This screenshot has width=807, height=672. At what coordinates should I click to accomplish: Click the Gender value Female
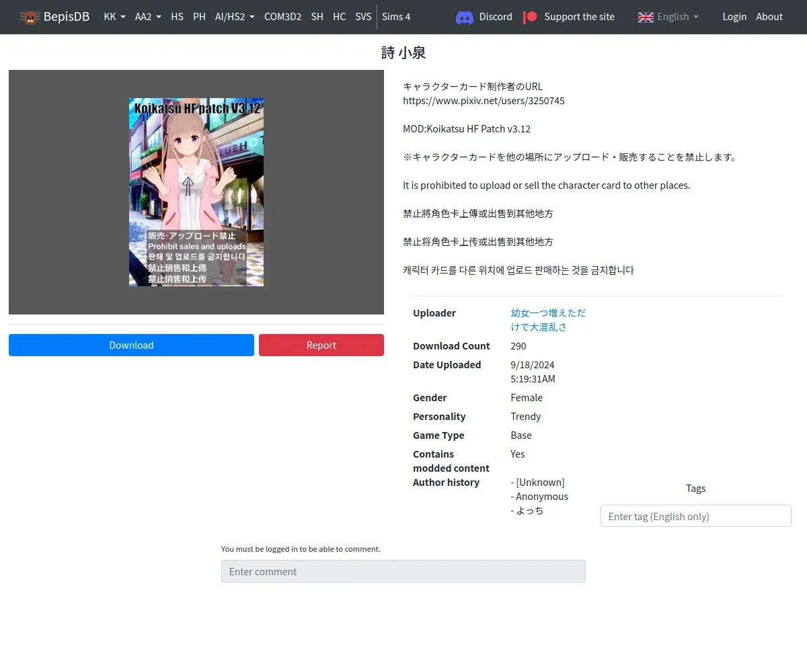pyautogui.click(x=527, y=398)
